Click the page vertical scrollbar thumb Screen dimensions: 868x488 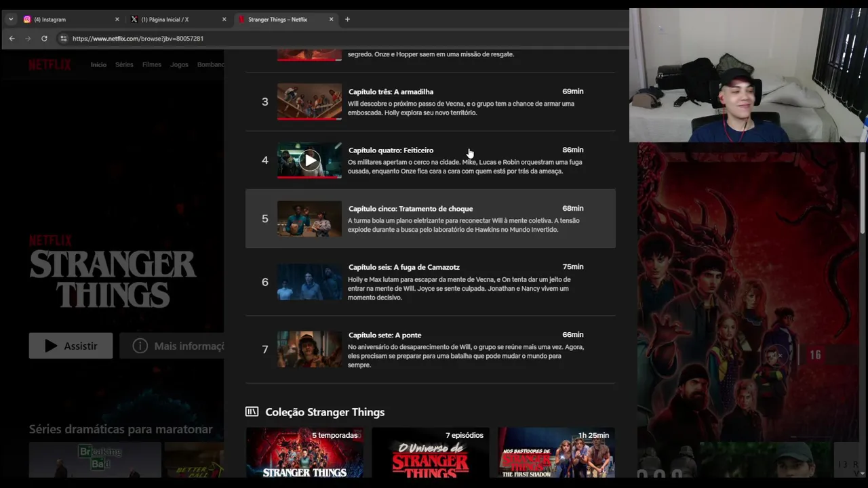click(863, 193)
